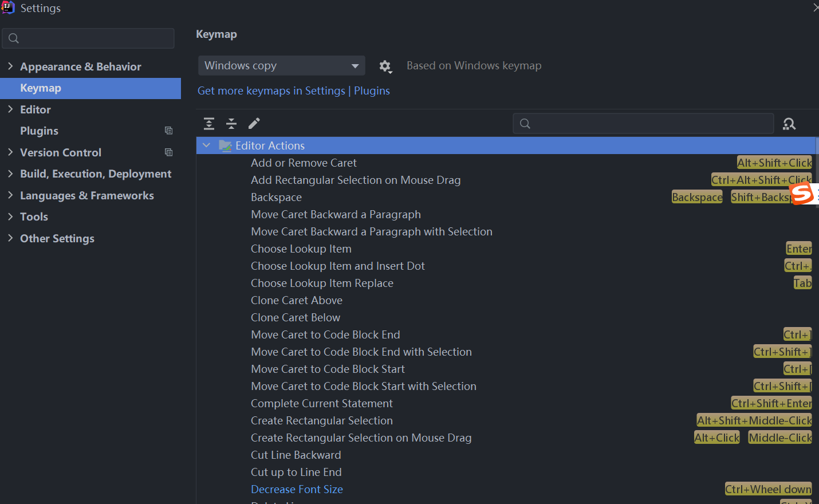Viewport: 819px width, 504px height.
Task: Expand the Editor settings section
Action: [10, 109]
